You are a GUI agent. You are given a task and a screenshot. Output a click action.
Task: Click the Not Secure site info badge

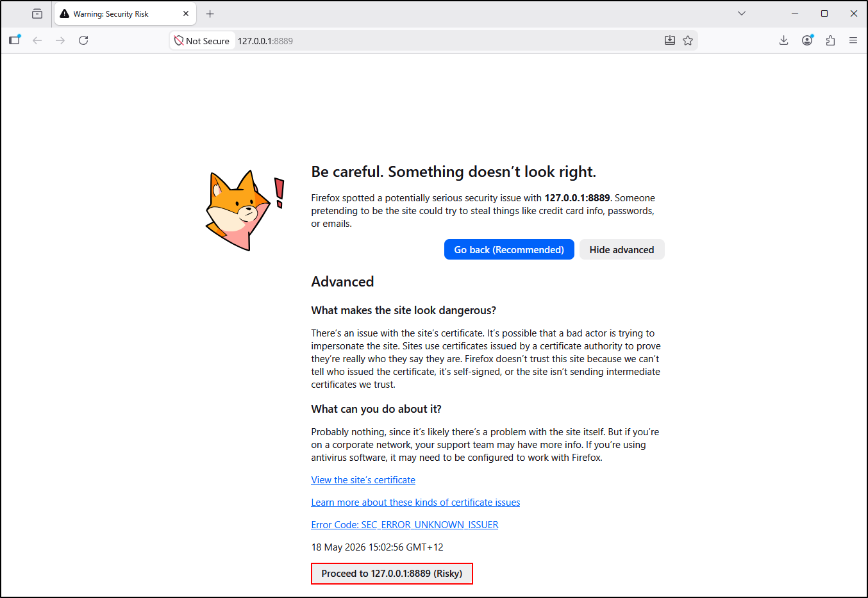(203, 40)
